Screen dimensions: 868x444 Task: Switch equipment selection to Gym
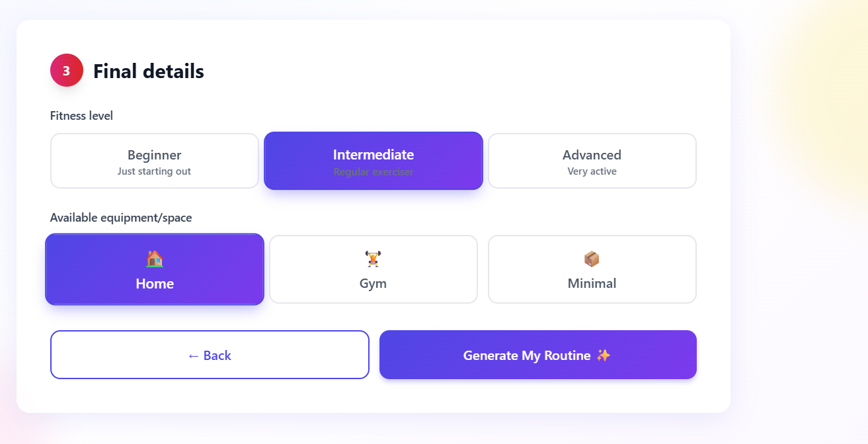coord(373,269)
